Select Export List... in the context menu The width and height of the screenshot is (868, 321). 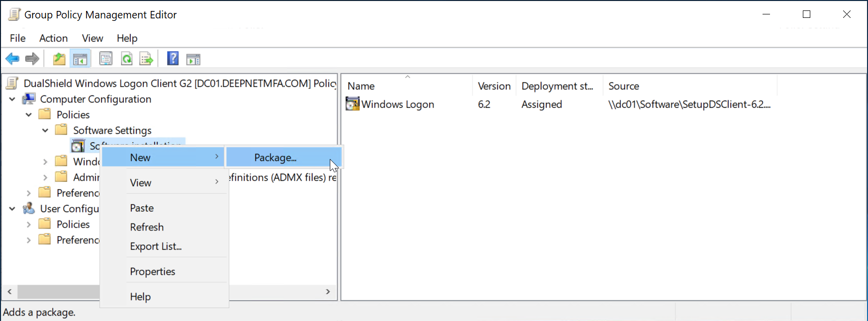156,246
